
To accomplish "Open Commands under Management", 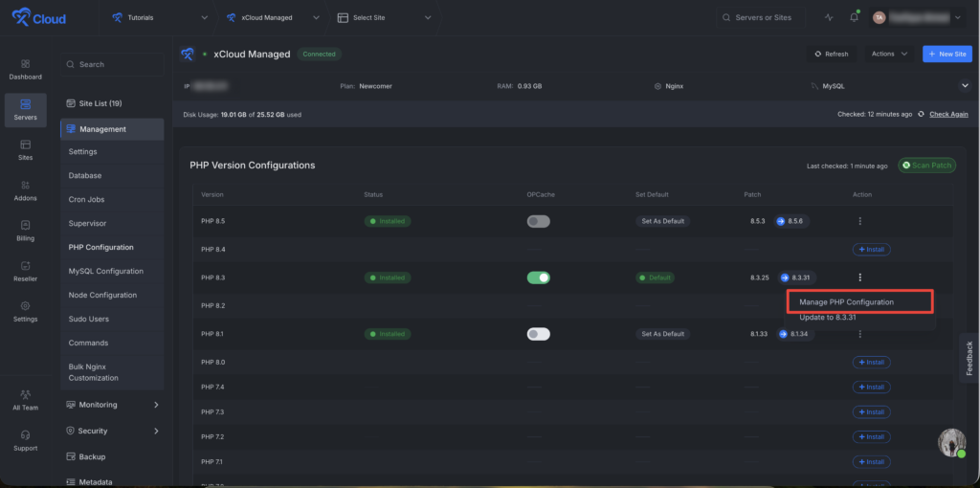I will click(88, 344).
